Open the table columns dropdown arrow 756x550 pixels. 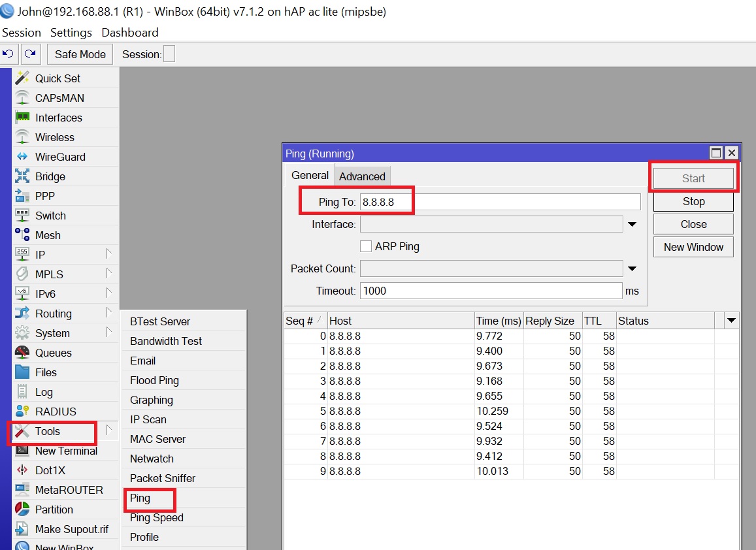[731, 321]
